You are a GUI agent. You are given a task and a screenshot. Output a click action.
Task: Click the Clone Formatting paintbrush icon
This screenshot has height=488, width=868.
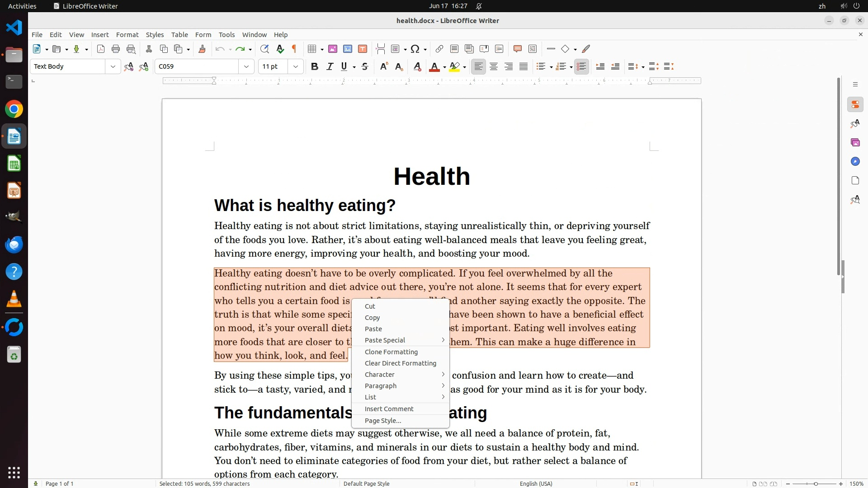(202, 49)
